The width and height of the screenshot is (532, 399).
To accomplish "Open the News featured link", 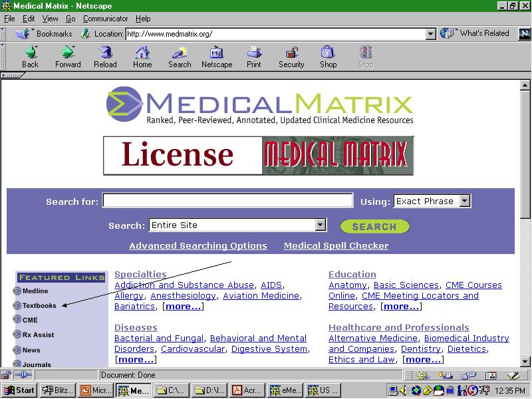I will (x=31, y=350).
